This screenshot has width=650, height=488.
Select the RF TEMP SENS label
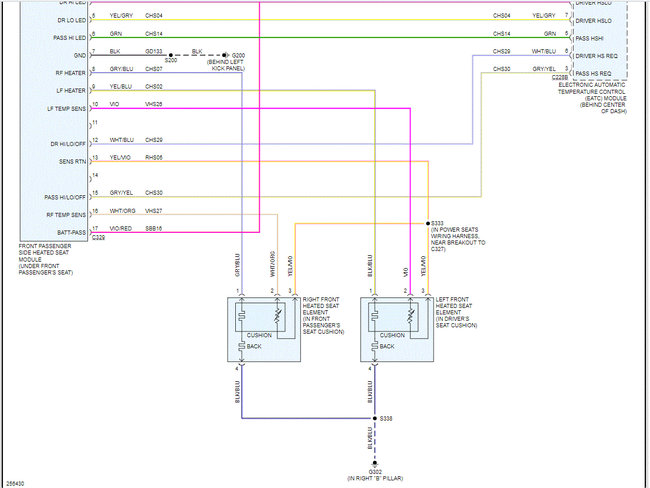point(66,215)
